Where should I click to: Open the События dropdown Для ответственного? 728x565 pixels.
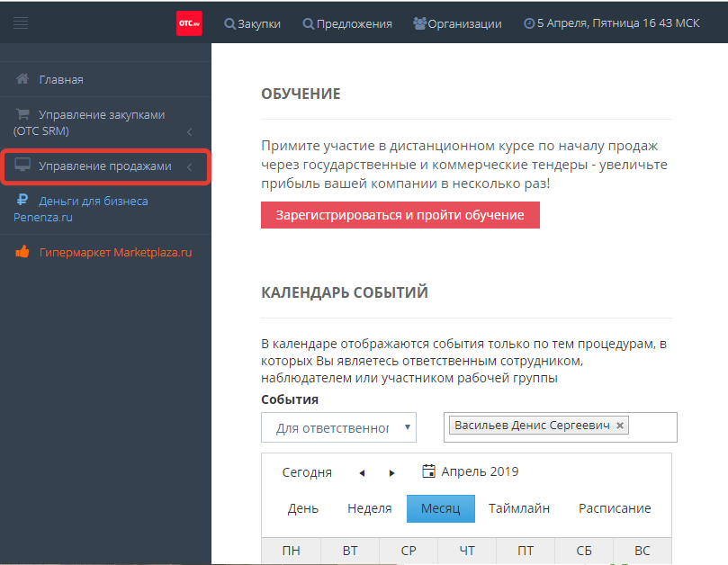pyautogui.click(x=338, y=427)
